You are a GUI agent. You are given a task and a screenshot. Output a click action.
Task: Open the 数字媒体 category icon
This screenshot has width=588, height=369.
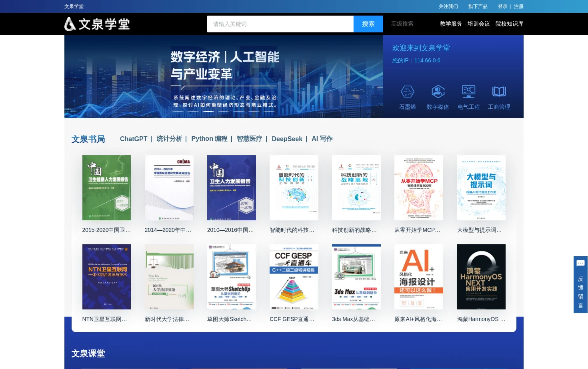(438, 92)
